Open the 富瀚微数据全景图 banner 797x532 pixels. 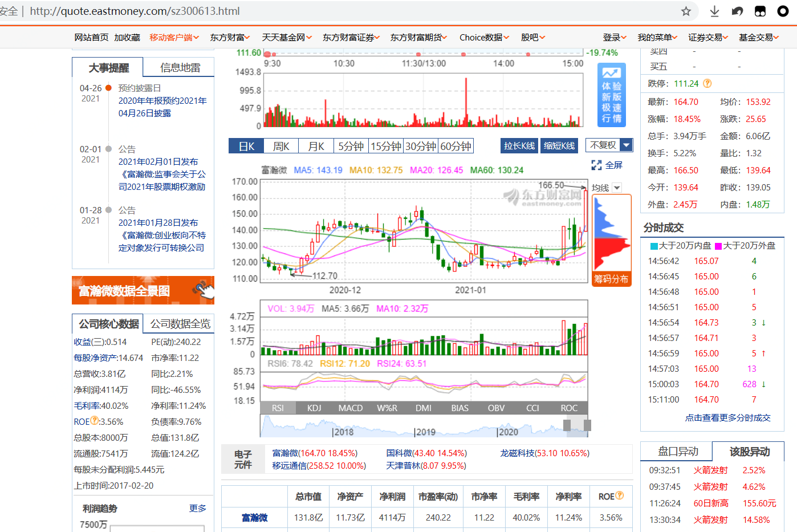[x=143, y=290]
